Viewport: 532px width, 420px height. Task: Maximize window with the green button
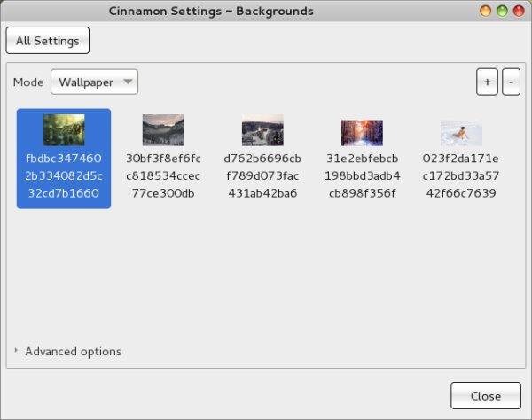point(502,11)
